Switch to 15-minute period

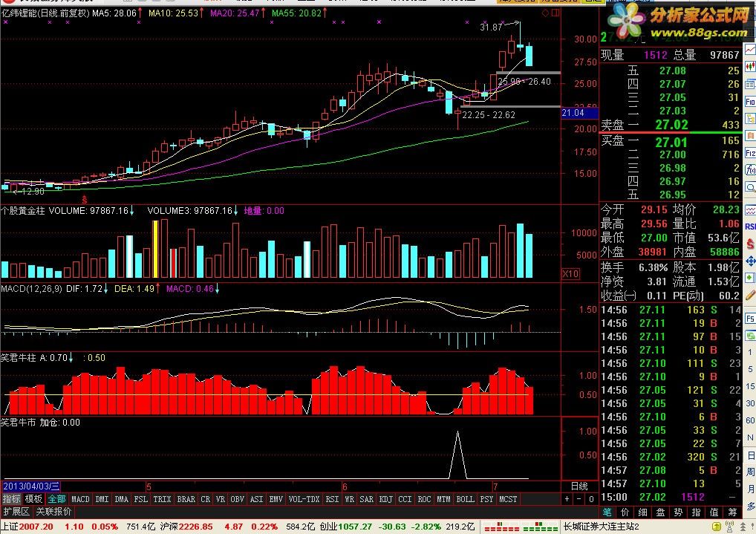(750, 386)
